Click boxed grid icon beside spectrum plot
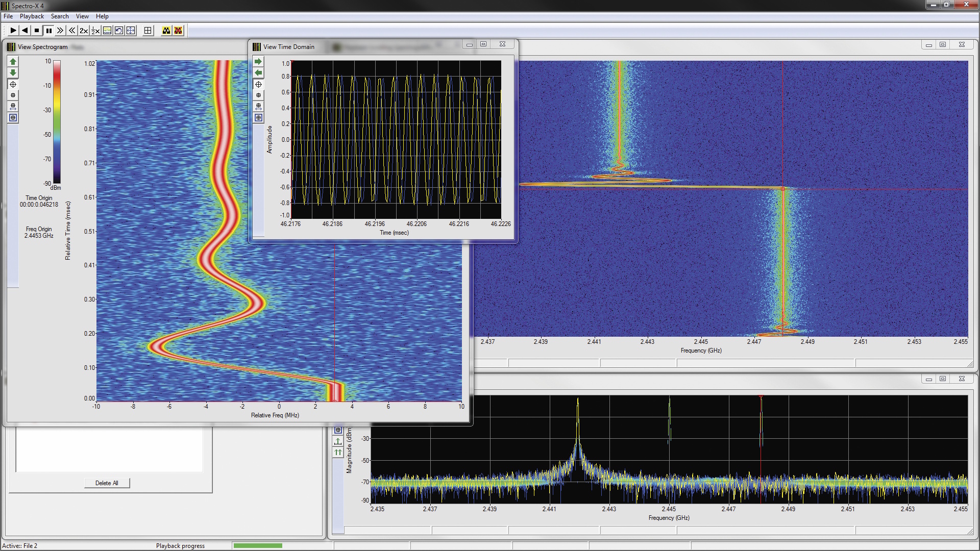The width and height of the screenshot is (980, 551). coord(338,430)
